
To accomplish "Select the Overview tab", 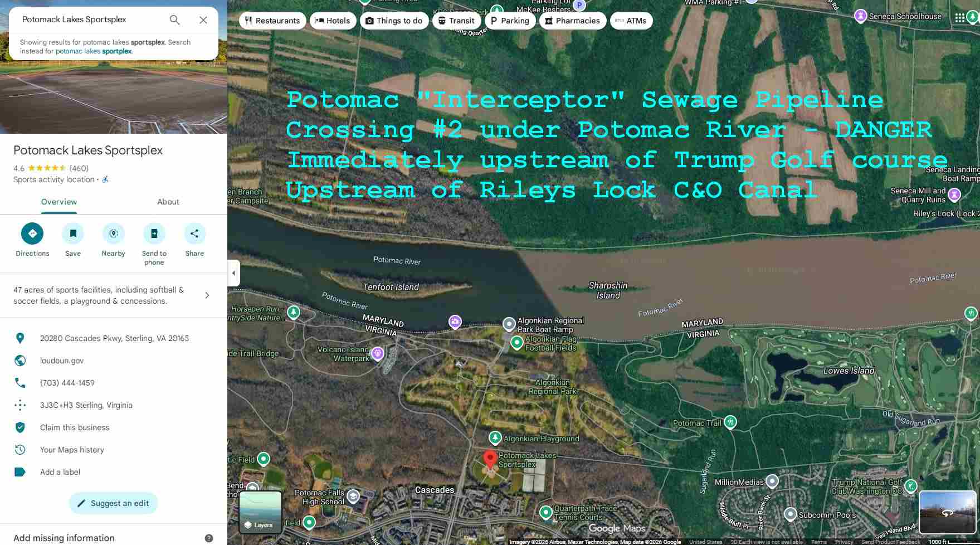I will pos(59,202).
